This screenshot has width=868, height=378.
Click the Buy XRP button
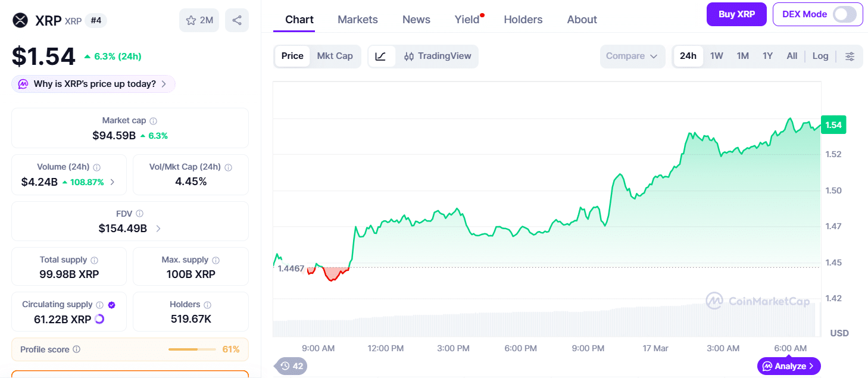[736, 14]
